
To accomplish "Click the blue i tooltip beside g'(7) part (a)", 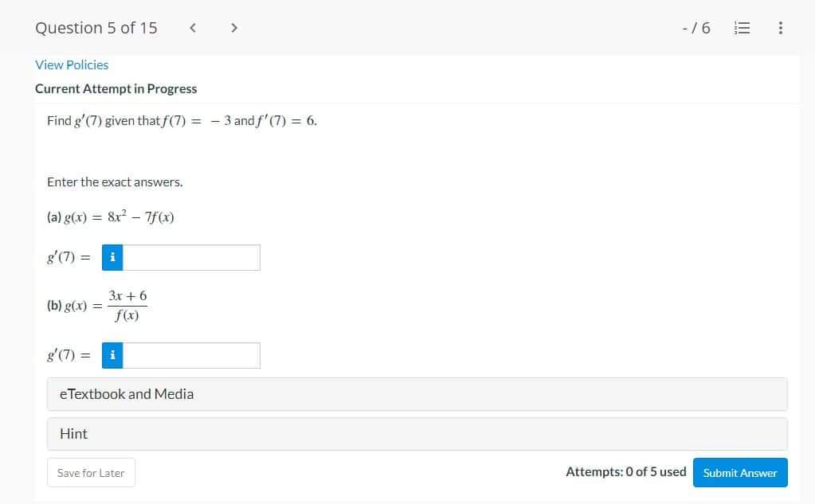I will [x=112, y=256].
